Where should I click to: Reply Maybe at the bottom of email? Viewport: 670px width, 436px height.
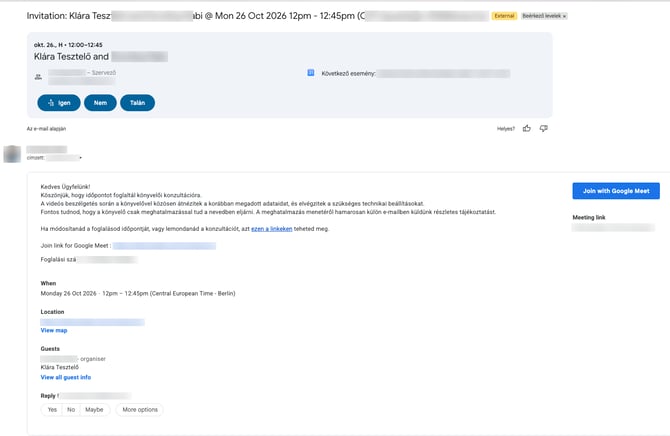[94, 409]
